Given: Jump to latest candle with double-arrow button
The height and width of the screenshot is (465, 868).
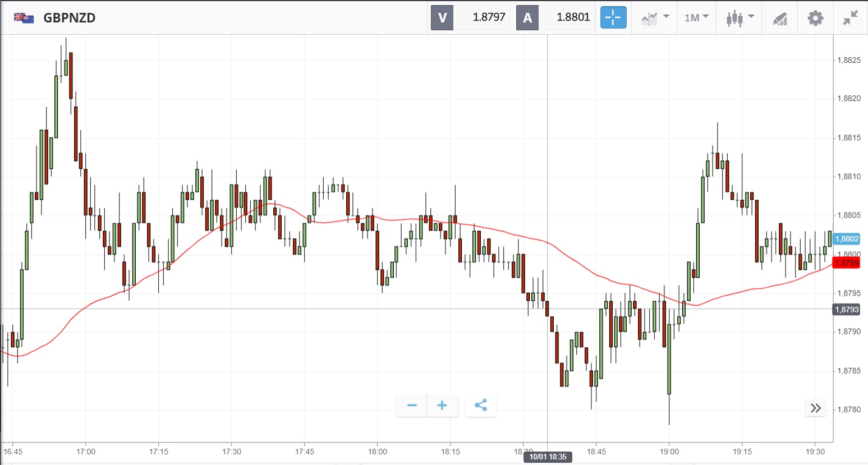Looking at the screenshot, I should coord(816,408).
